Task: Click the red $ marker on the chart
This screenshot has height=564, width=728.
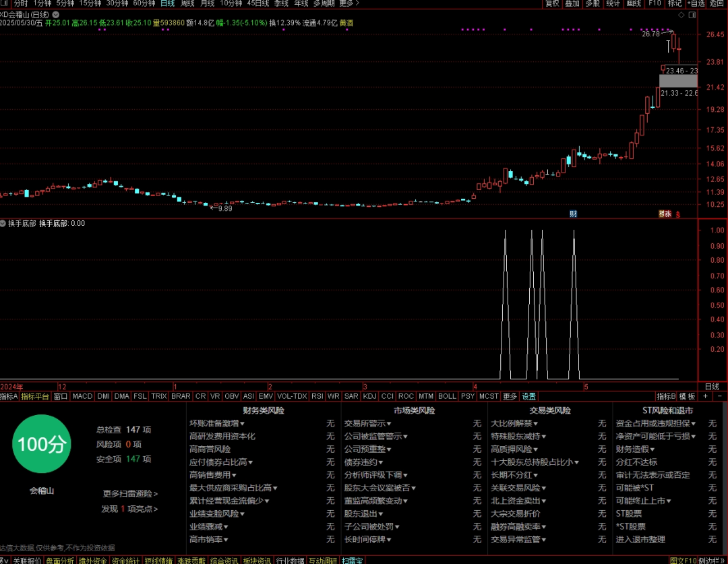Action: (678, 214)
